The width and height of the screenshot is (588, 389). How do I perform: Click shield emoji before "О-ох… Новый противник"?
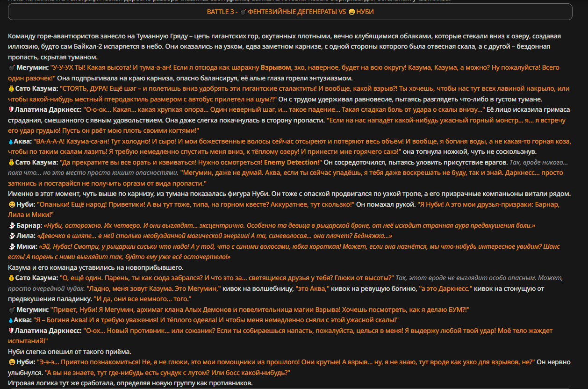[11, 331]
